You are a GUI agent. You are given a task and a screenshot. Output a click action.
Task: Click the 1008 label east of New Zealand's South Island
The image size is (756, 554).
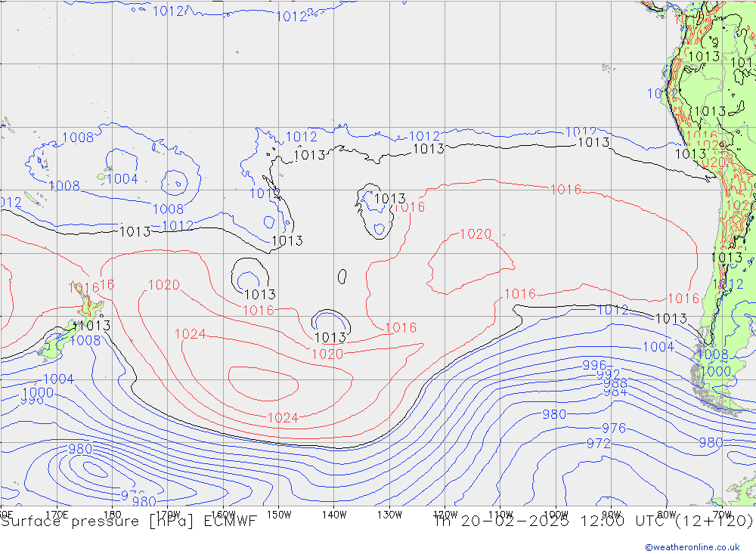85,340
